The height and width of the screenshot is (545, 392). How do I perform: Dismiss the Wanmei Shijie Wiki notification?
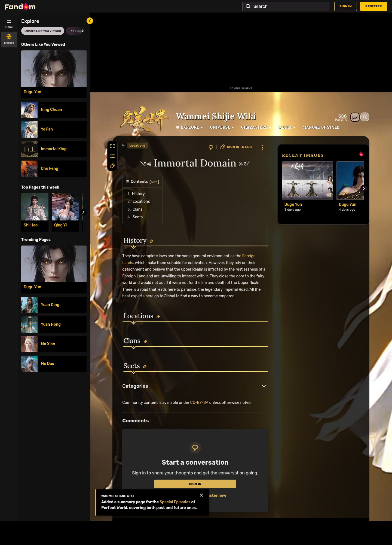pos(201,495)
